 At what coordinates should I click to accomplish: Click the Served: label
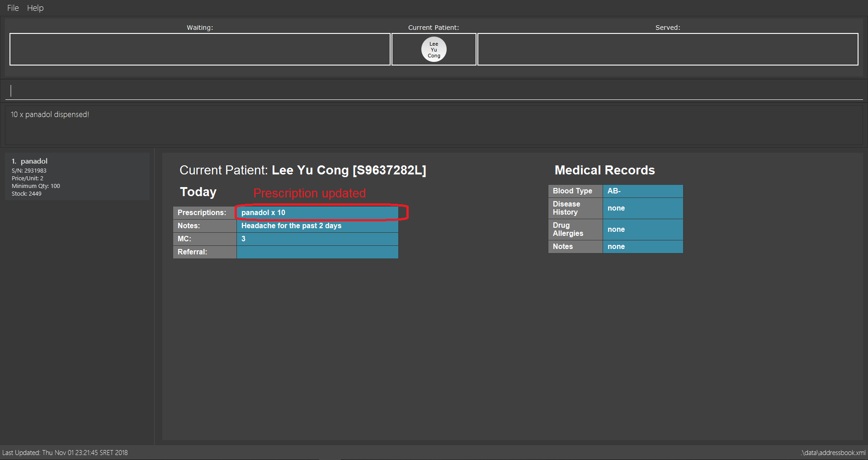668,28
